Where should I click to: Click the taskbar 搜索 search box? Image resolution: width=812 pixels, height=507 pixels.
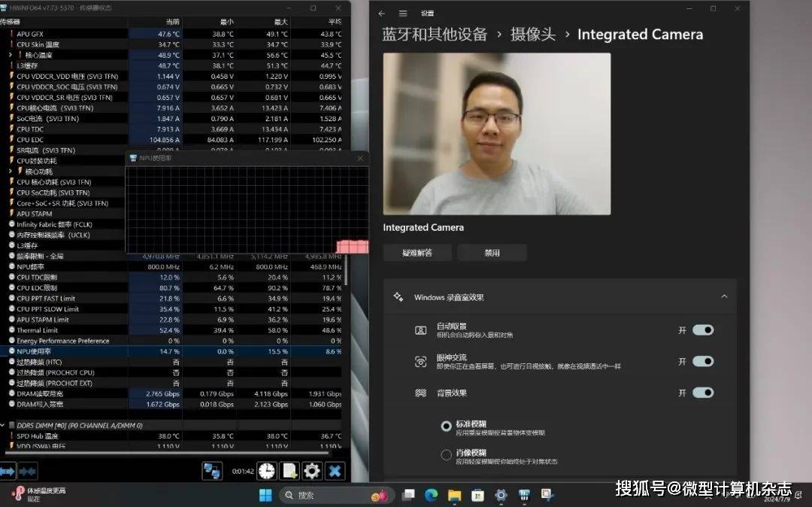[x=337, y=496]
